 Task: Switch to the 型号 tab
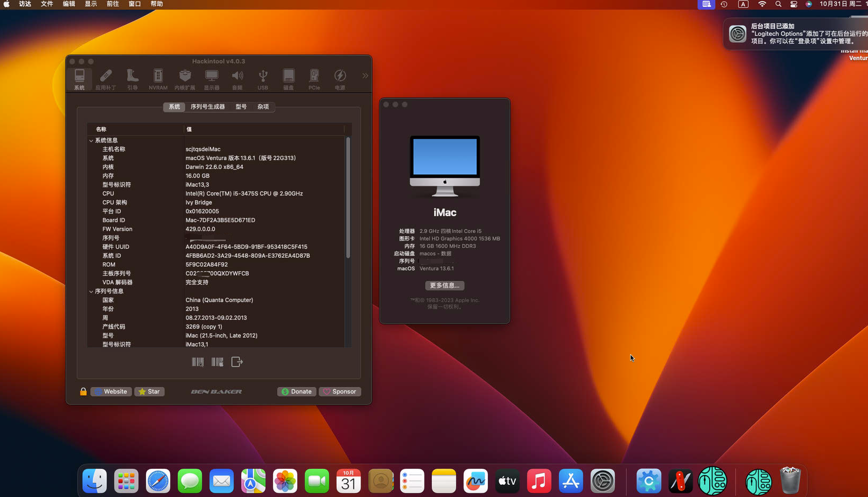pos(241,107)
